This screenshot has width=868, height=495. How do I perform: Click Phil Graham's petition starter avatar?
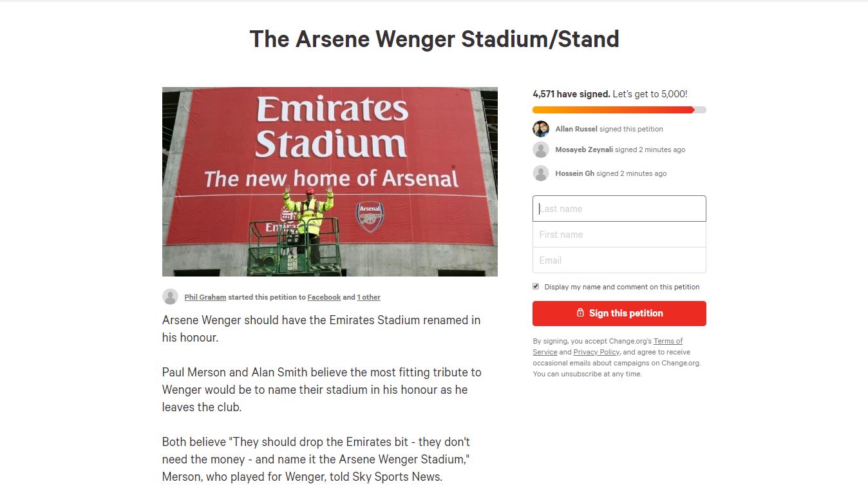[x=170, y=296]
